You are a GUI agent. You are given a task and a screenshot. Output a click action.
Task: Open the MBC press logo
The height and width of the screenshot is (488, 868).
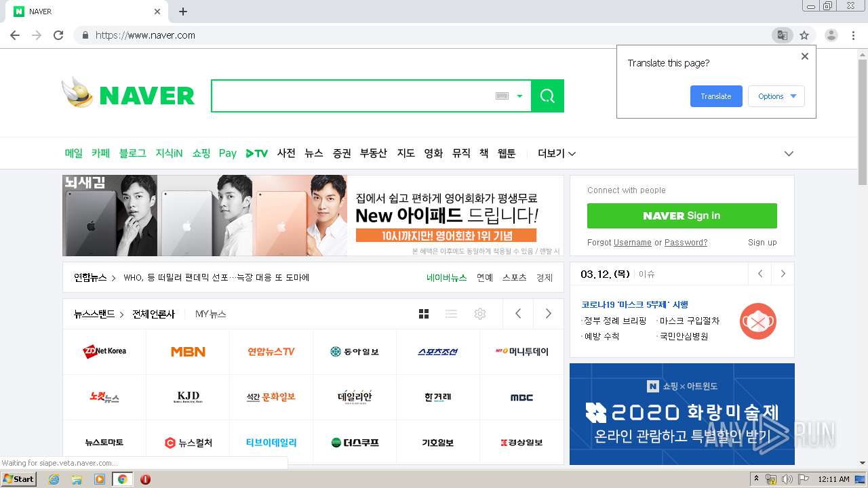(x=521, y=397)
